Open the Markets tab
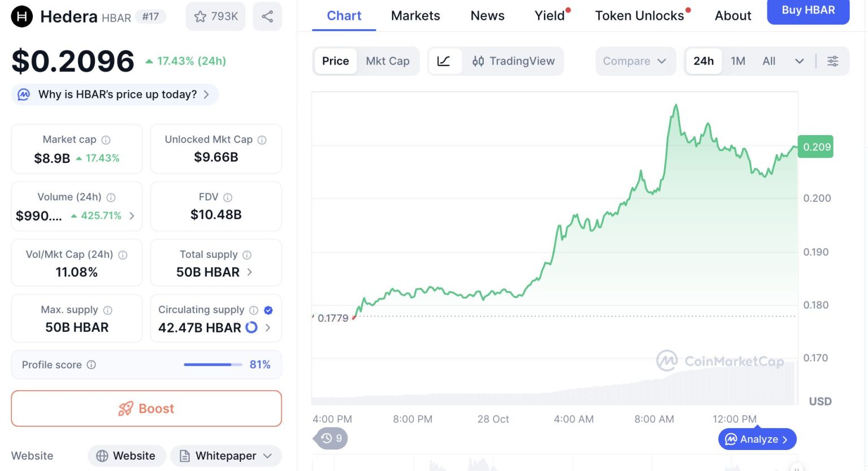The image size is (868, 471). [415, 16]
